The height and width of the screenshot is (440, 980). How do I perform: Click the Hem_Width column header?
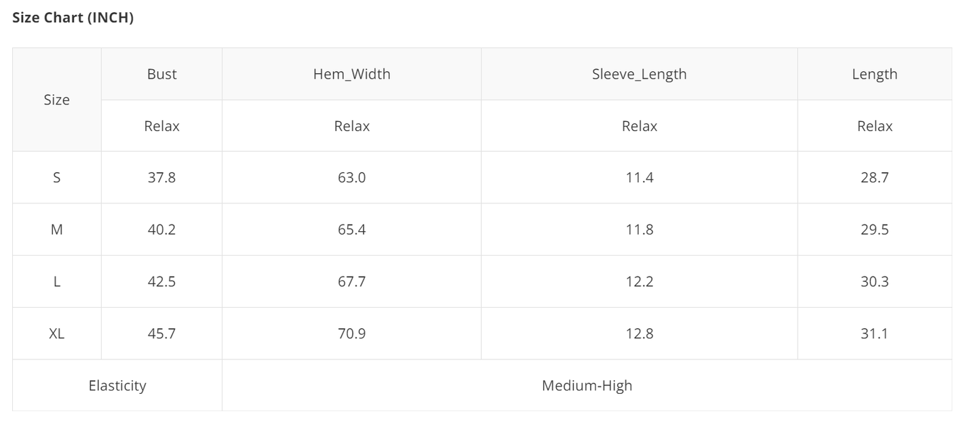[351, 74]
